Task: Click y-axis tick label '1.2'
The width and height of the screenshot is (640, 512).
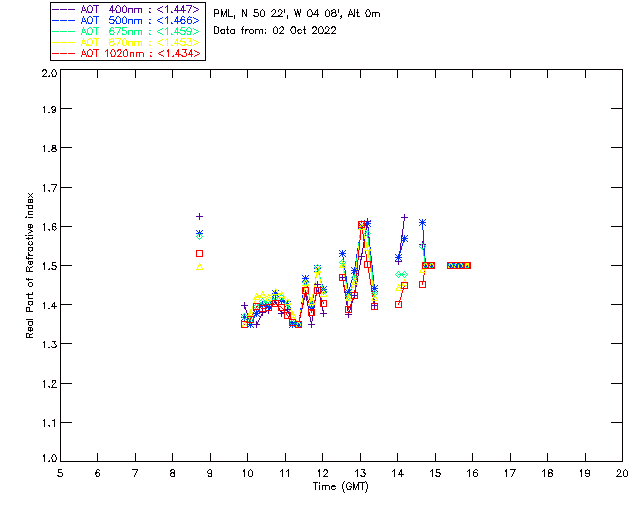Action: 49,384
